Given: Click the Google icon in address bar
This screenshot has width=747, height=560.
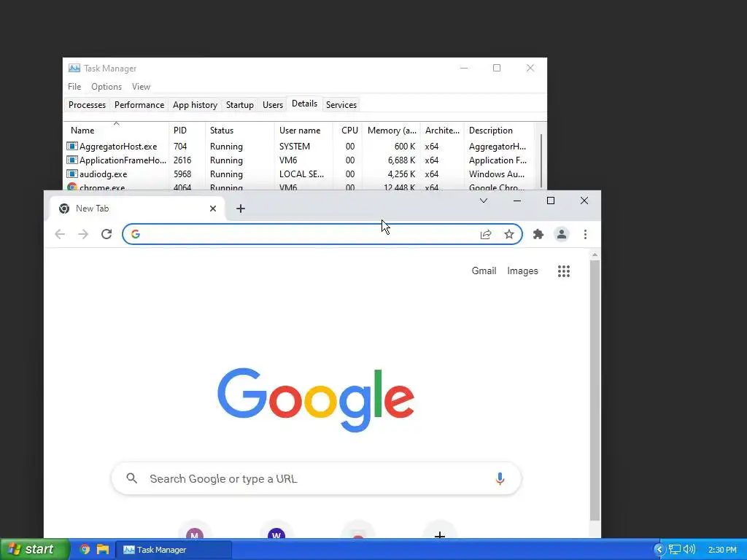Looking at the screenshot, I should pos(136,234).
